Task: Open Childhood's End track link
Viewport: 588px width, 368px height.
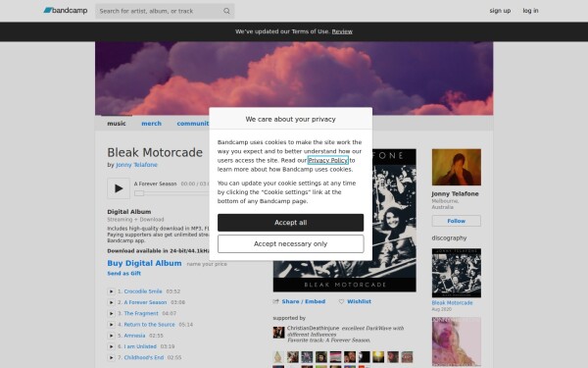Action: 144,357
